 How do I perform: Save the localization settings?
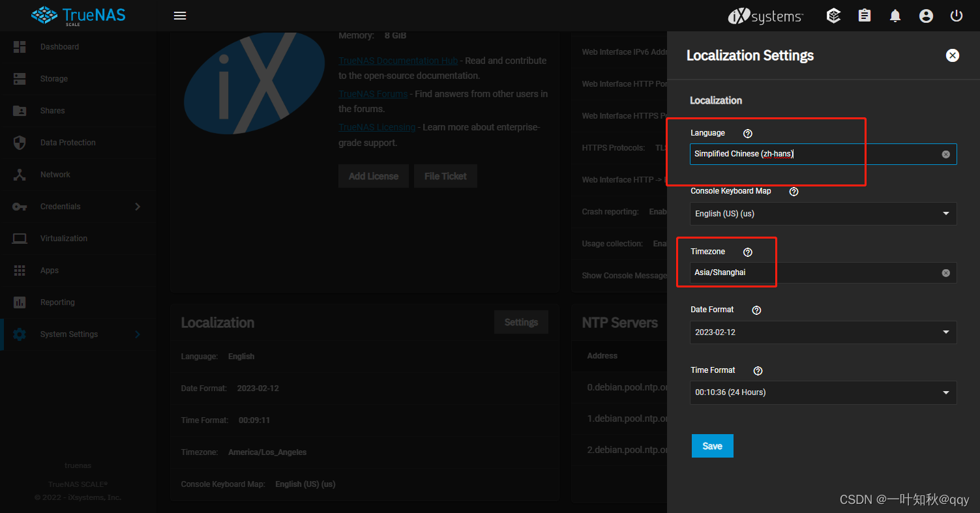[x=712, y=446]
